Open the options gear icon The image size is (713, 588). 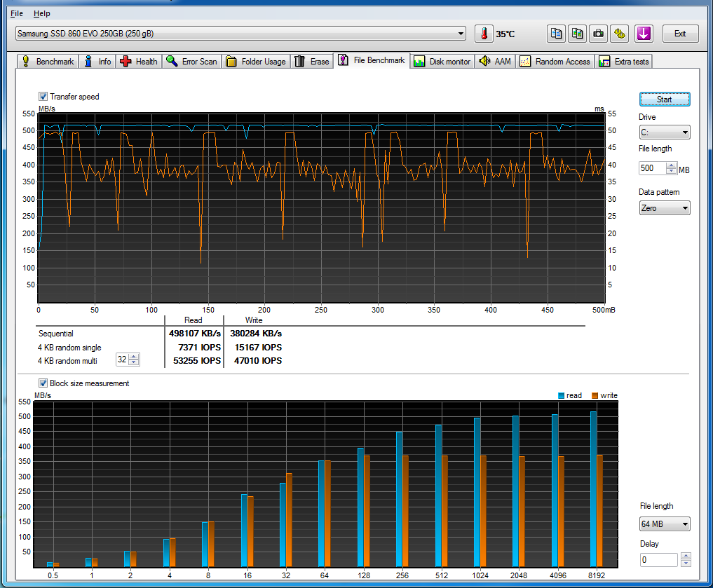pyautogui.click(x=619, y=34)
